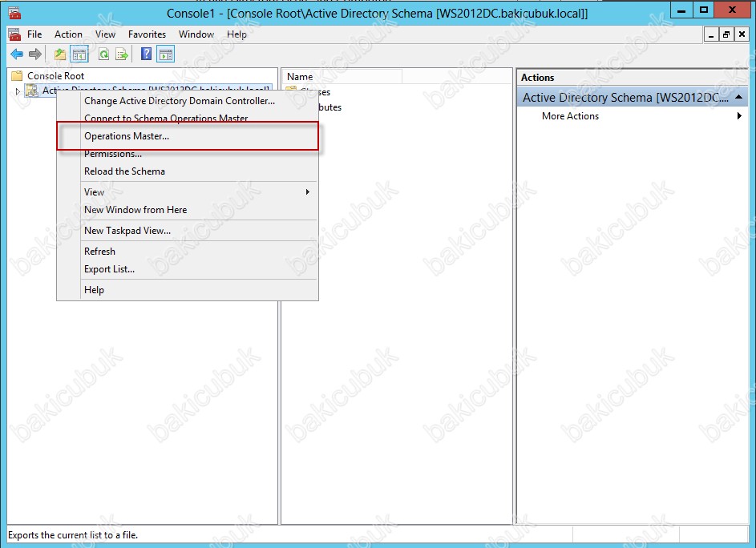Image resolution: width=756 pixels, height=548 pixels.
Task: Click the Back arrow toolbar icon
Action: (x=17, y=54)
